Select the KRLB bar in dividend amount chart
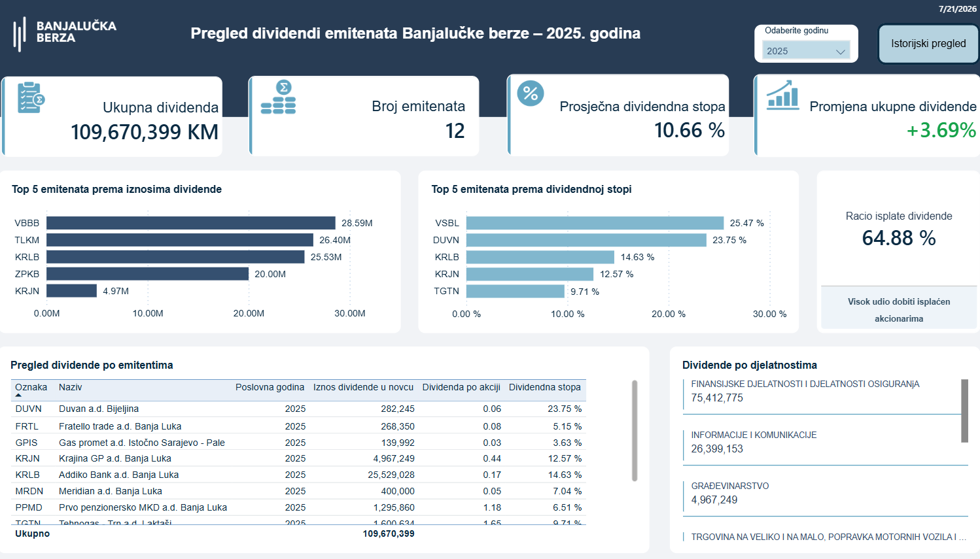 (175, 257)
